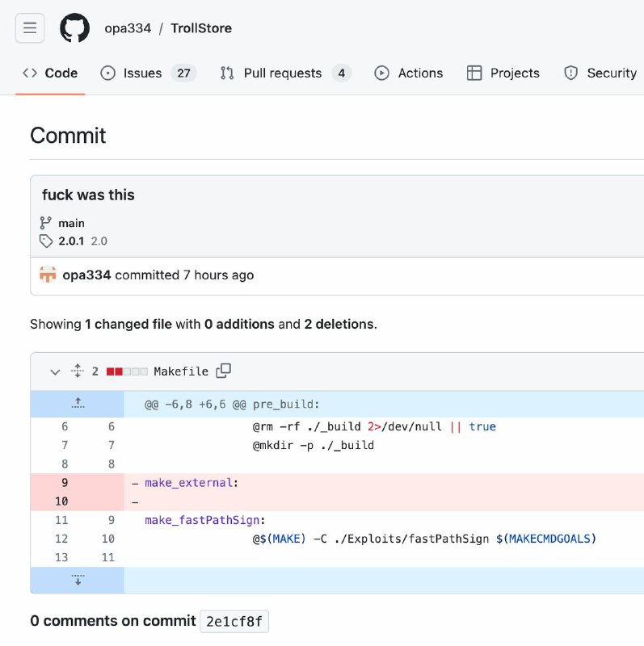Expand lines above the diff hunk

point(78,403)
